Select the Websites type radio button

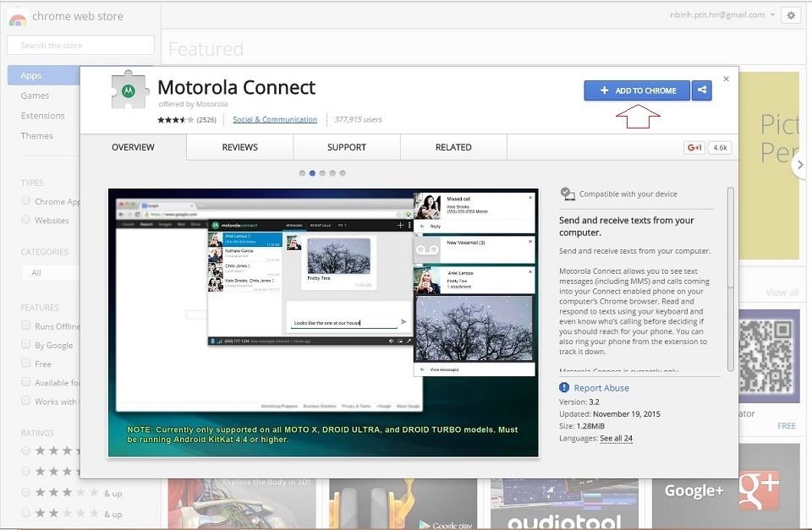(26, 220)
